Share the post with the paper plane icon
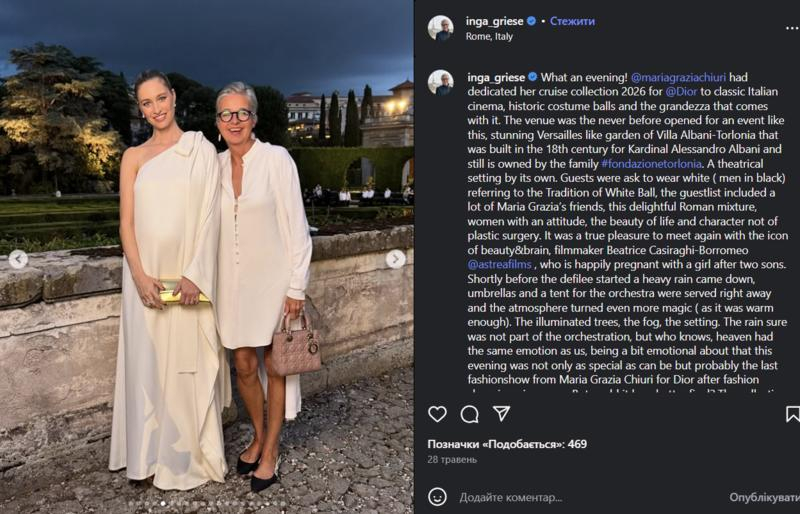The width and height of the screenshot is (800, 514). 502,414
